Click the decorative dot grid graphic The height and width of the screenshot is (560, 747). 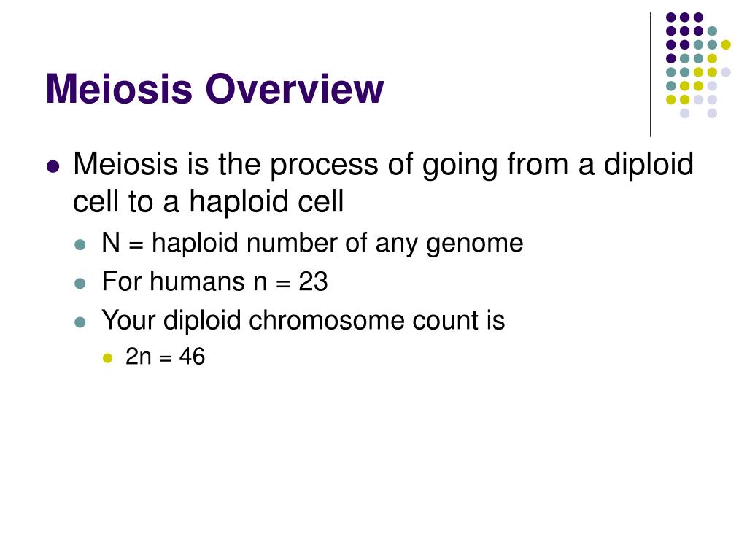pyautogui.click(x=698, y=65)
